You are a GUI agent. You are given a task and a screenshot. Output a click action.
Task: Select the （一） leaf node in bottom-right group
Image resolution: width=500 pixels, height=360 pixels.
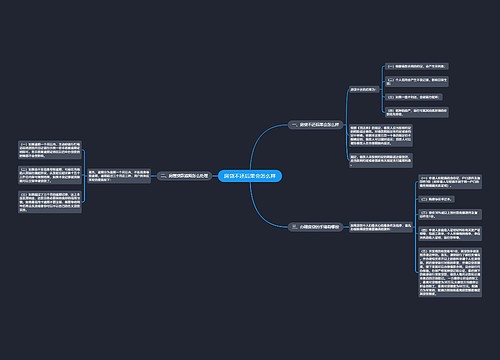(450, 182)
